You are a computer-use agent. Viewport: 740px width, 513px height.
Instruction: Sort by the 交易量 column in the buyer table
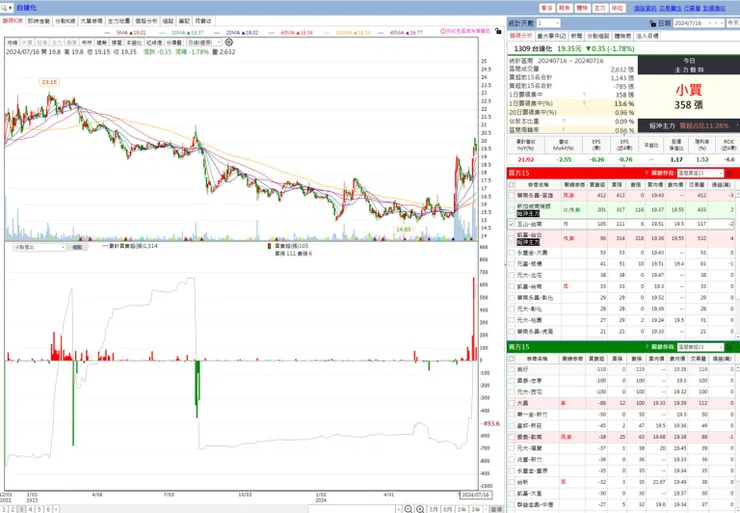699,185
